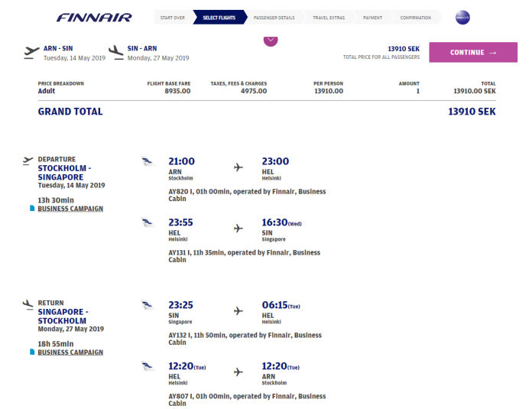Click the 06:15 (Tue) HEL arrival time
Screen dimensions: 532x409
[x=281, y=305]
